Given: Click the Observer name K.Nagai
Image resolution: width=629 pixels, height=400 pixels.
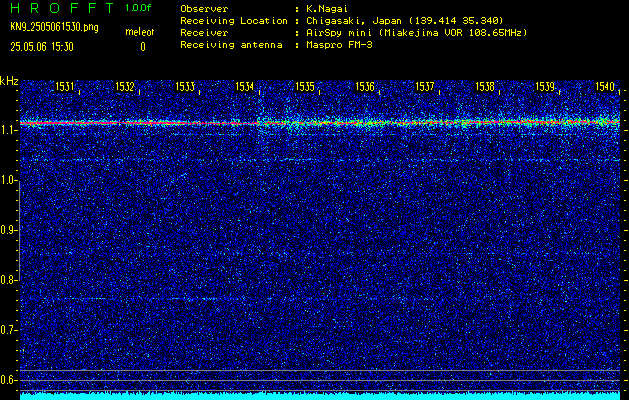Looking at the screenshot, I should (327, 9).
